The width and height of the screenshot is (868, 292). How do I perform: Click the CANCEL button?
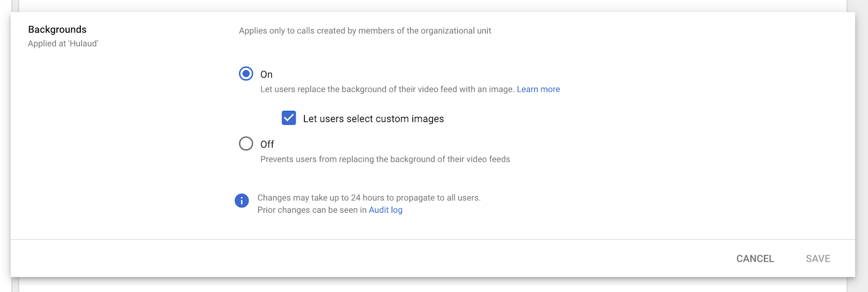click(x=755, y=259)
